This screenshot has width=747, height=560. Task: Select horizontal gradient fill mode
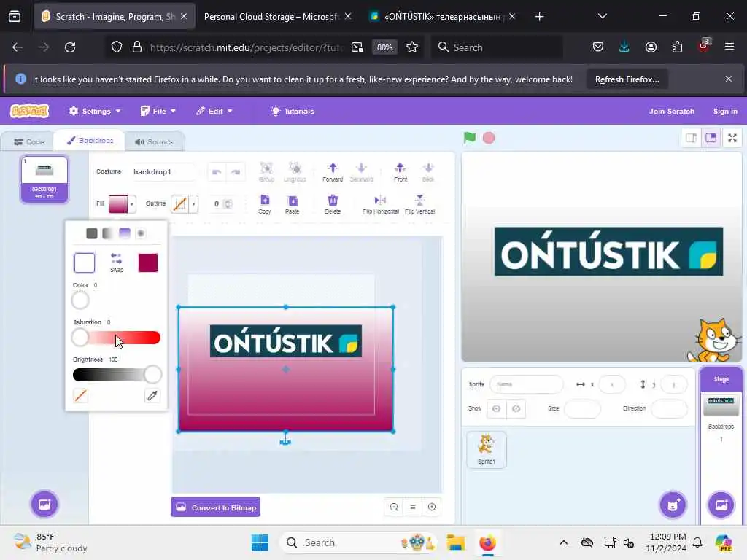coord(108,233)
